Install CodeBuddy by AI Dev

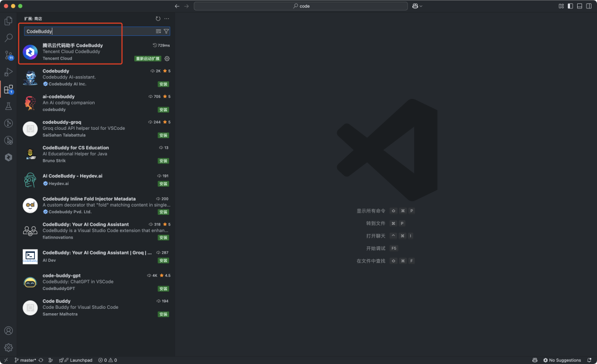point(163,261)
